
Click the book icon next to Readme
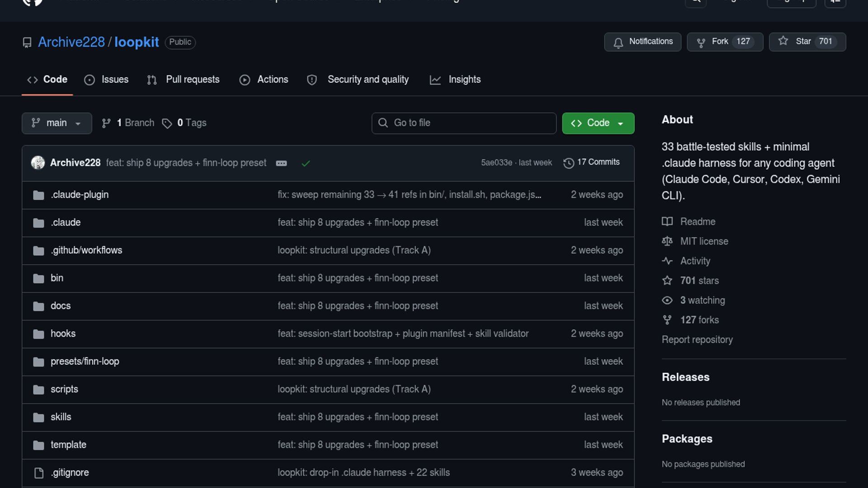tap(667, 221)
